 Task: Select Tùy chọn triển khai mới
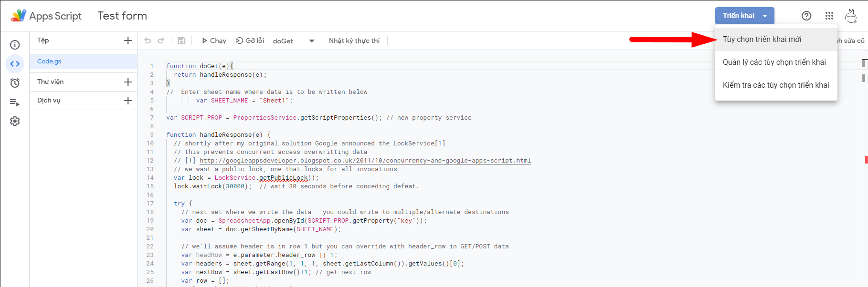(762, 39)
